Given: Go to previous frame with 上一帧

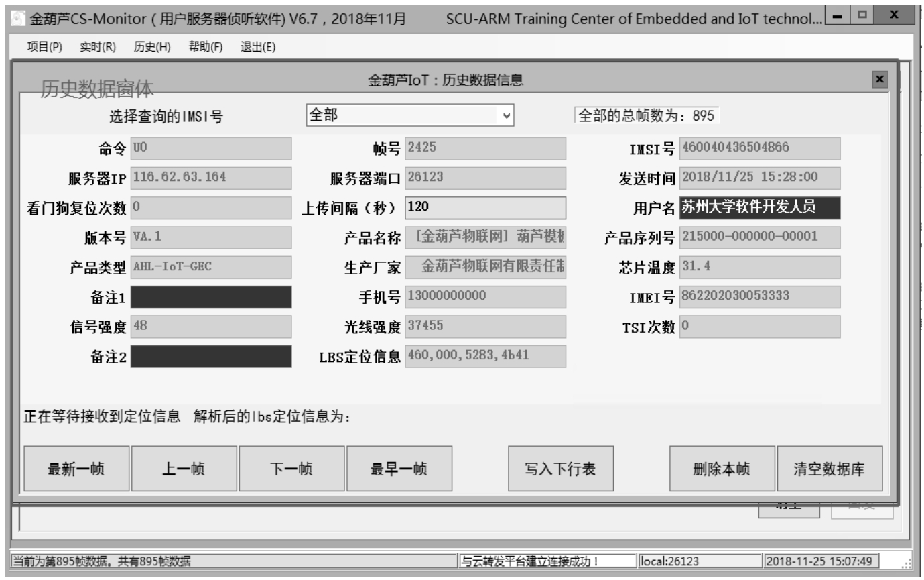Looking at the screenshot, I should 184,469.
